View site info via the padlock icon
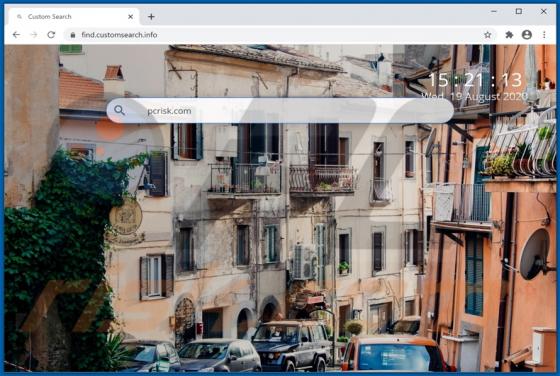The image size is (560, 376). point(73,35)
